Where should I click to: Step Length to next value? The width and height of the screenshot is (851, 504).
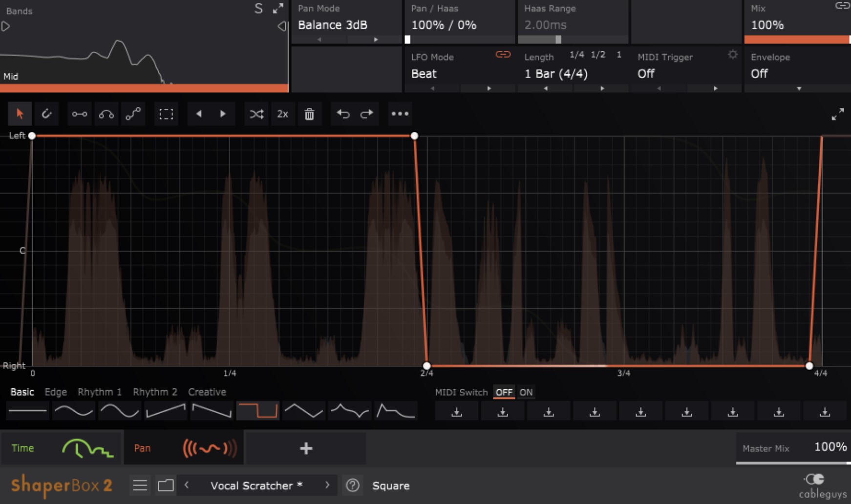pos(602,88)
